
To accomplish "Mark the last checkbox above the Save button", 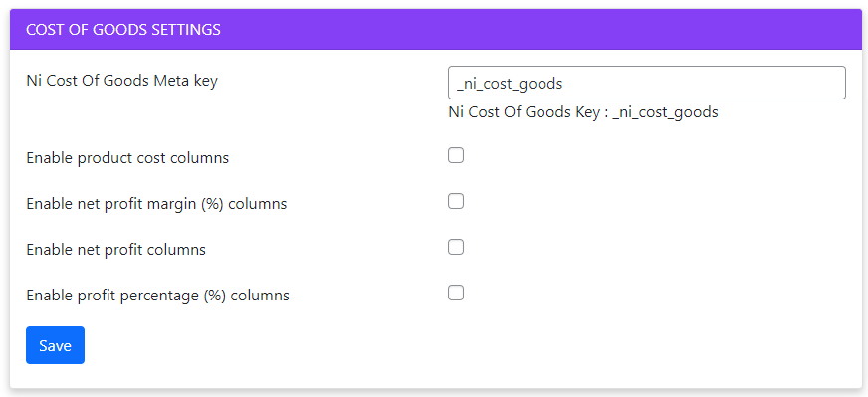I will click(456, 293).
